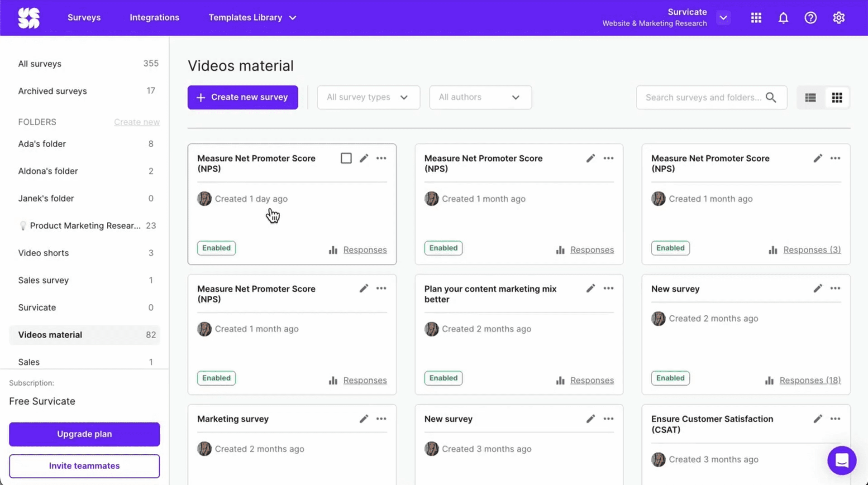Open the Video shorts folder
The image size is (868, 485).
pos(43,253)
